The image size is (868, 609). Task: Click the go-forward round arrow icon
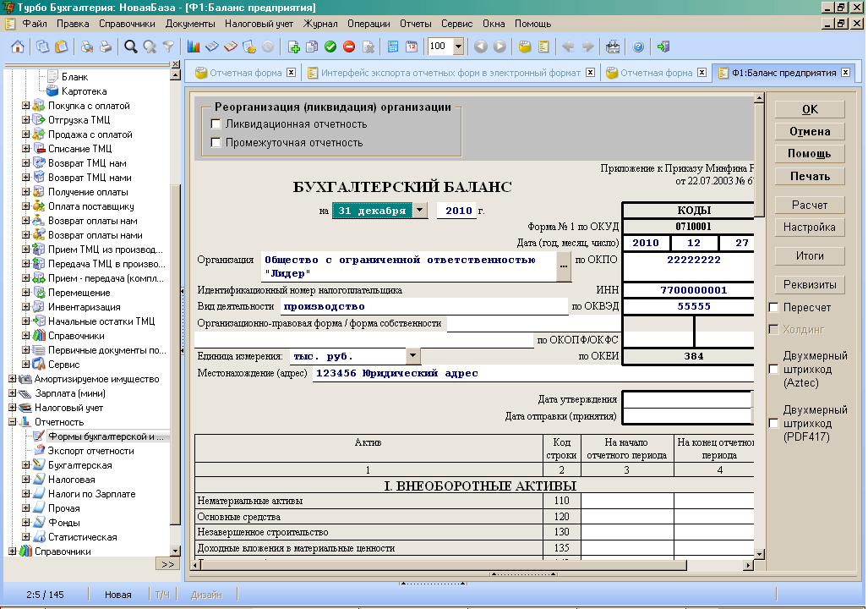500,47
